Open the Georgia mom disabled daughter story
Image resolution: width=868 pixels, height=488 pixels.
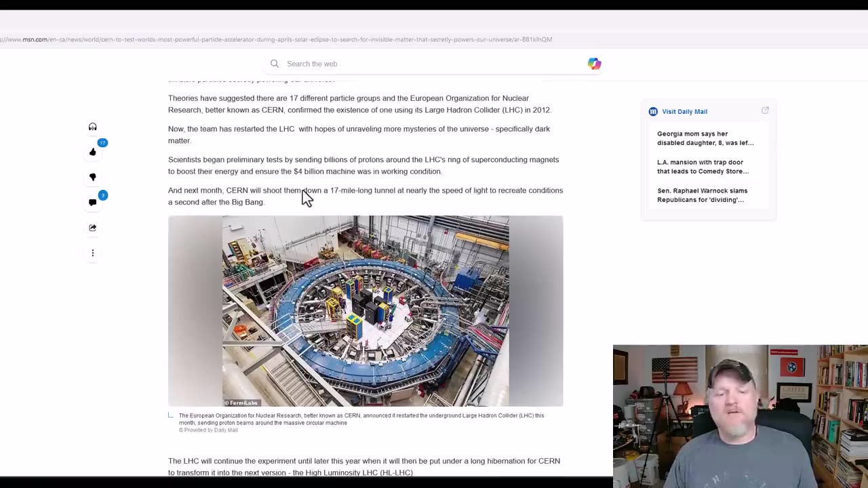(x=705, y=138)
